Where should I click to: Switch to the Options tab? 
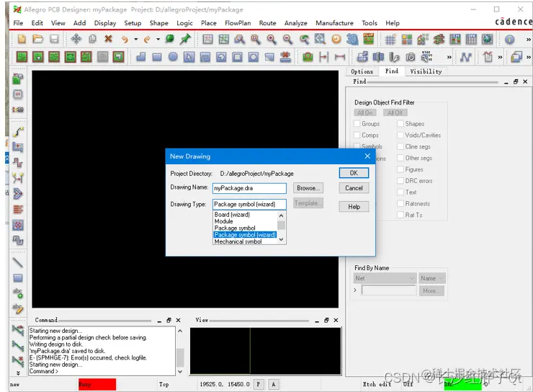coord(362,71)
